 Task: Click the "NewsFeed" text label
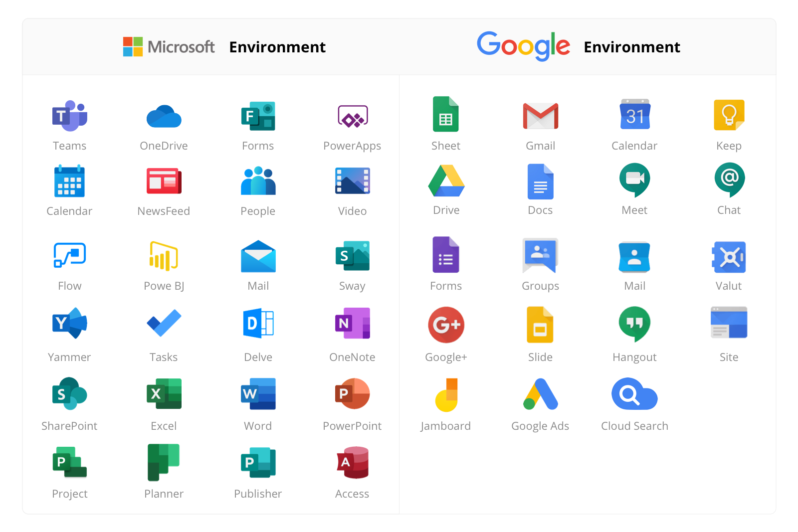click(x=164, y=211)
